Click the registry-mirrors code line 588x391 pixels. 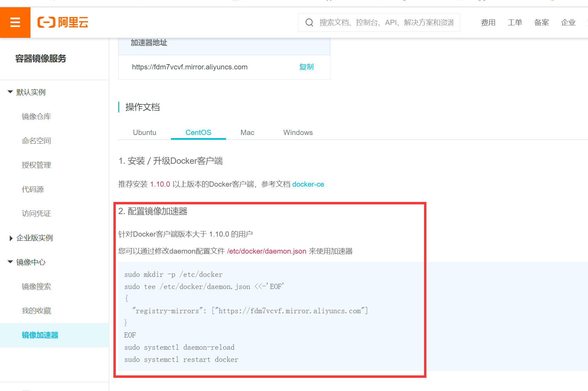click(x=250, y=311)
